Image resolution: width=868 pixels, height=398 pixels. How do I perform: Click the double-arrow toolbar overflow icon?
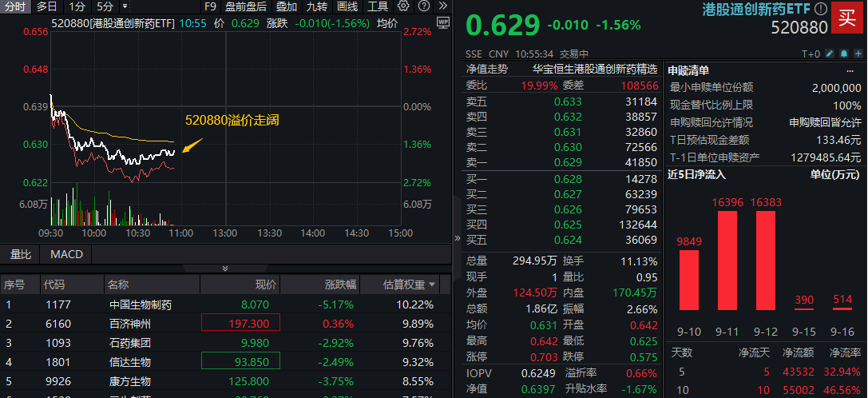tap(442, 6)
